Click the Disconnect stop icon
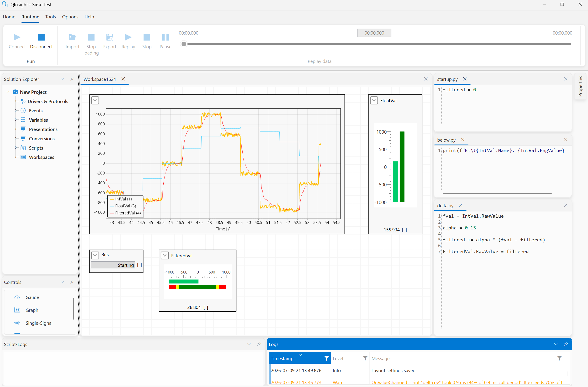 tap(41, 37)
